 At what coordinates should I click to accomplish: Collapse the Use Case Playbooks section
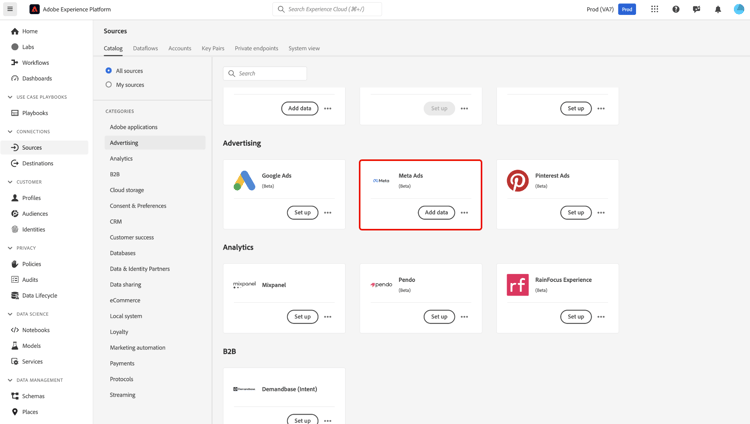pos(10,97)
